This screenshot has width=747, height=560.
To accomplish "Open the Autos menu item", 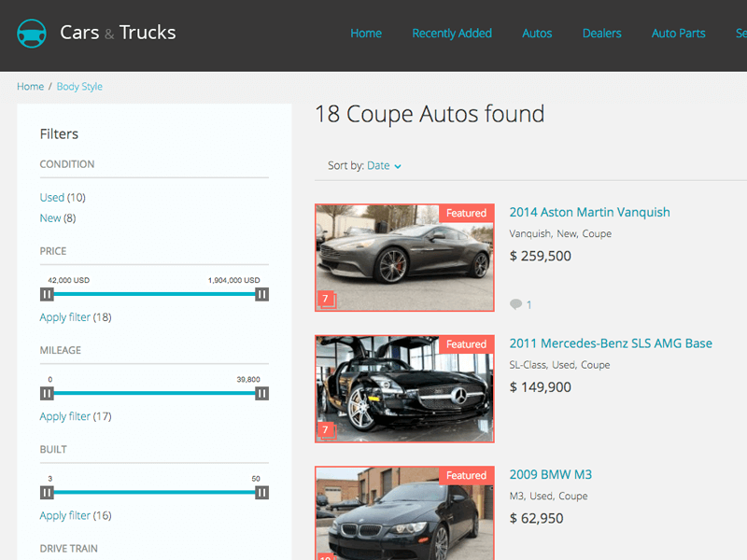I will [x=537, y=34].
